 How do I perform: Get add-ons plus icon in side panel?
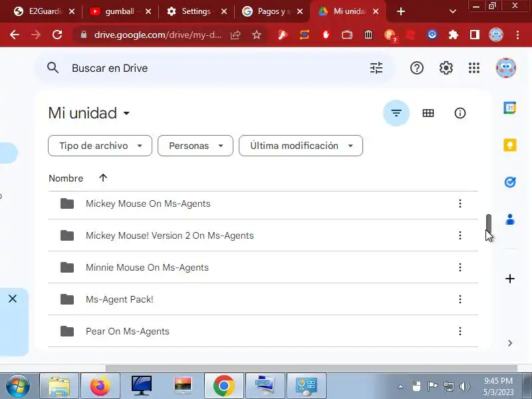coord(509,279)
